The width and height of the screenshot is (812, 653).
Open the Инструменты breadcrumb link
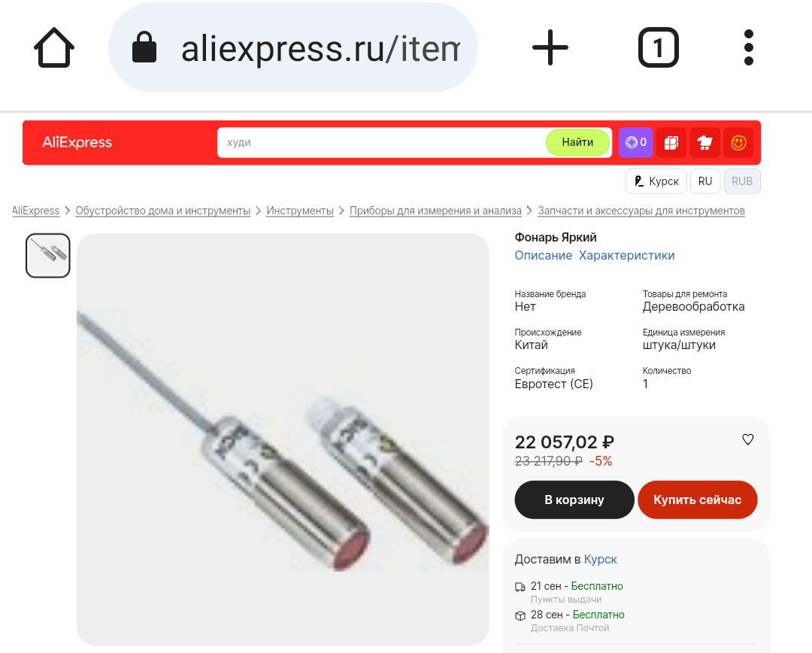[300, 211]
